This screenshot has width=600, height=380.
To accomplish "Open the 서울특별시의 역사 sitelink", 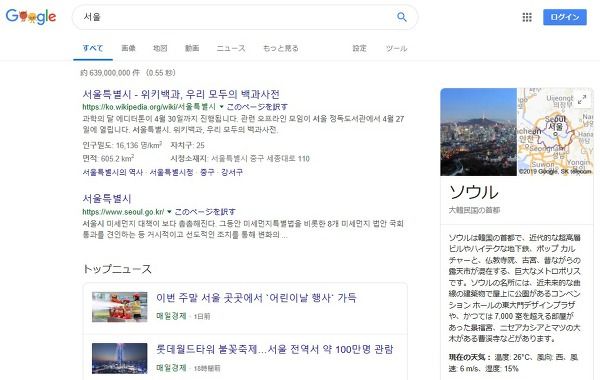I will click(x=112, y=172).
